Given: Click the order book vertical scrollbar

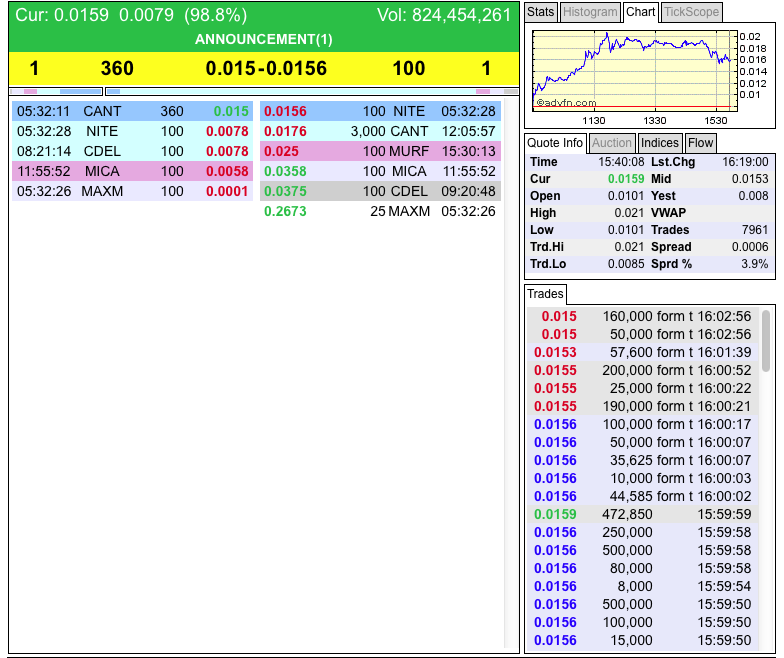Looking at the screenshot, I should 510,372.
